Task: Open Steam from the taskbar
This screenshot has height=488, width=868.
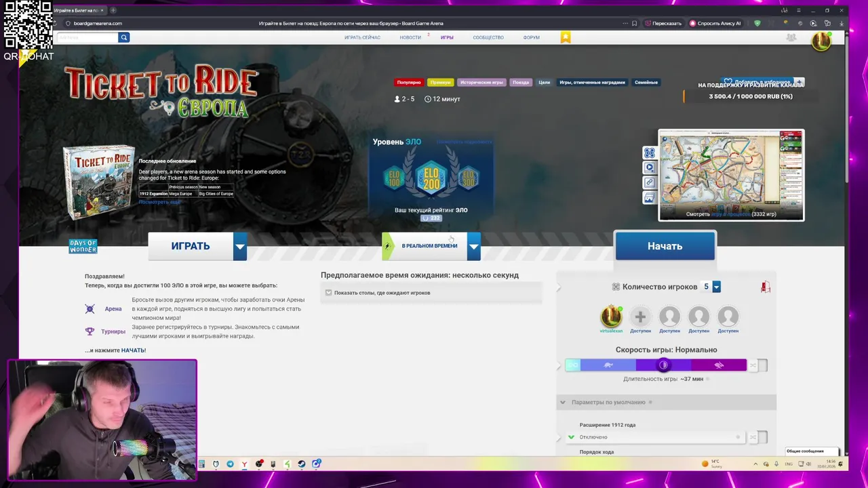Action: pos(302,464)
